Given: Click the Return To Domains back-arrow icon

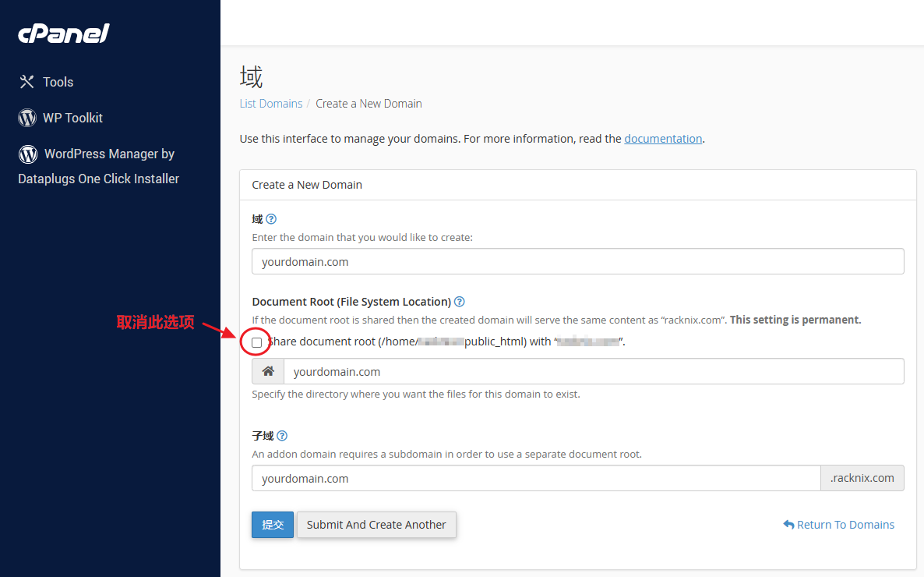Looking at the screenshot, I should pyautogui.click(x=788, y=524).
